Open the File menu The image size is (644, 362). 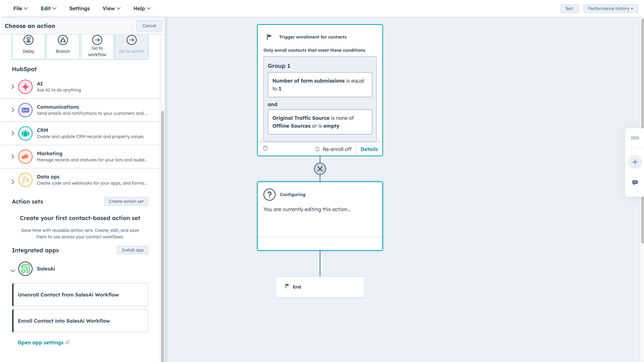click(20, 8)
